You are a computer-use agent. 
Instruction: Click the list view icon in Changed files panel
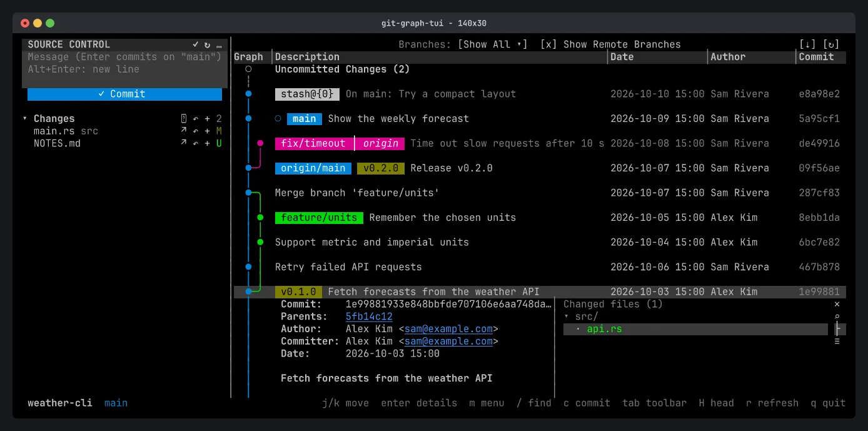tap(837, 341)
